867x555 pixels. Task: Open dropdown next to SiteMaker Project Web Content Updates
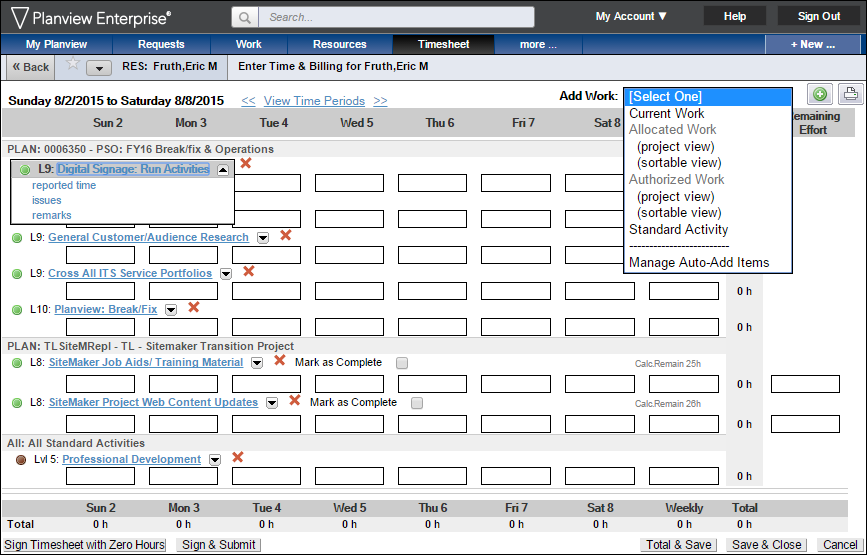(x=272, y=403)
